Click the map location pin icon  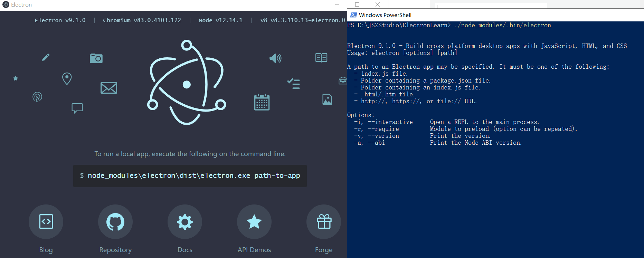pos(67,79)
